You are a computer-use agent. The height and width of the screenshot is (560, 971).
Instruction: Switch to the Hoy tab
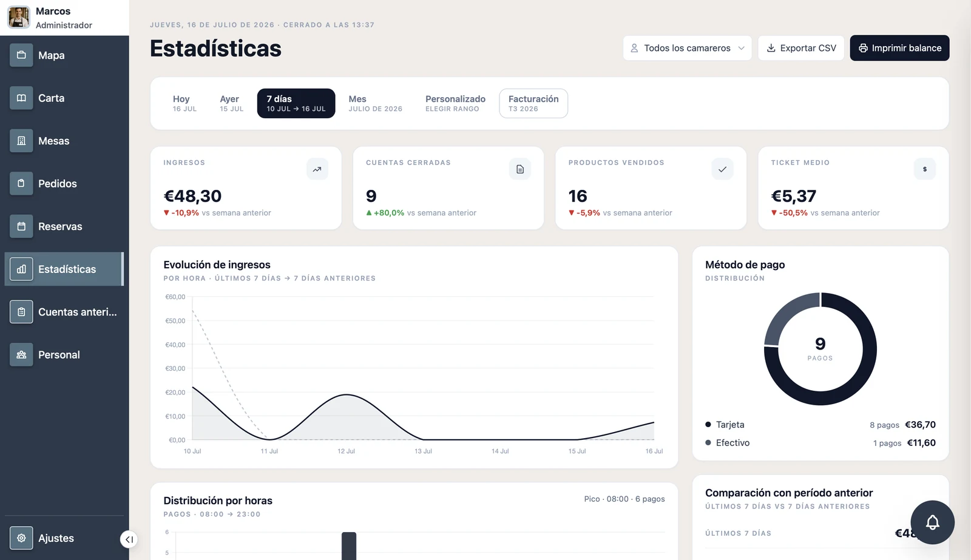tap(184, 103)
